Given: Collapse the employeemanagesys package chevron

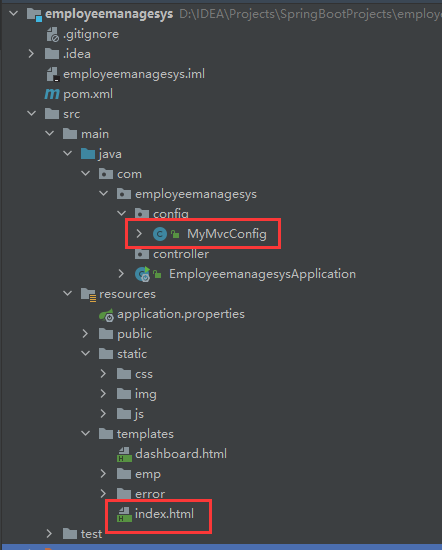Looking at the screenshot, I should pyautogui.click(x=103, y=194).
